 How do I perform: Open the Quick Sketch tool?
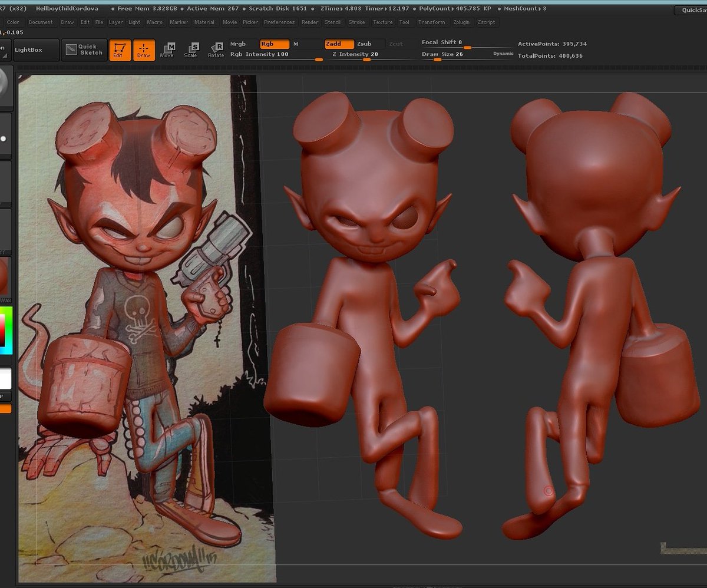(x=85, y=50)
